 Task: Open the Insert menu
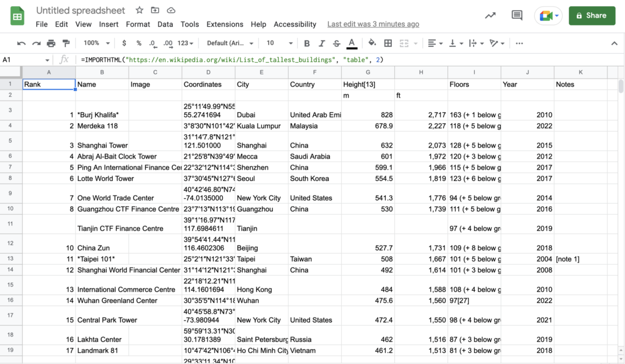109,24
